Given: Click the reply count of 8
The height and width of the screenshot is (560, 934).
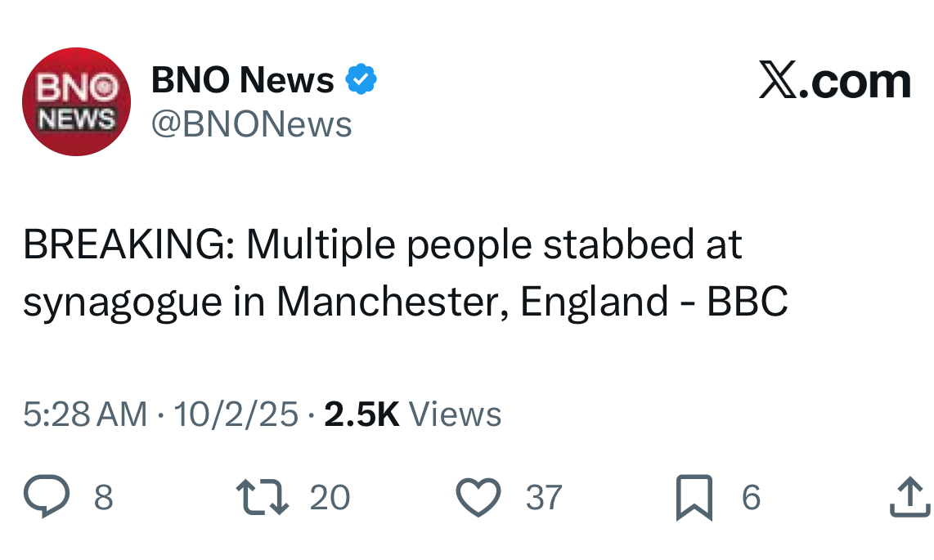Looking at the screenshot, I should tap(103, 498).
